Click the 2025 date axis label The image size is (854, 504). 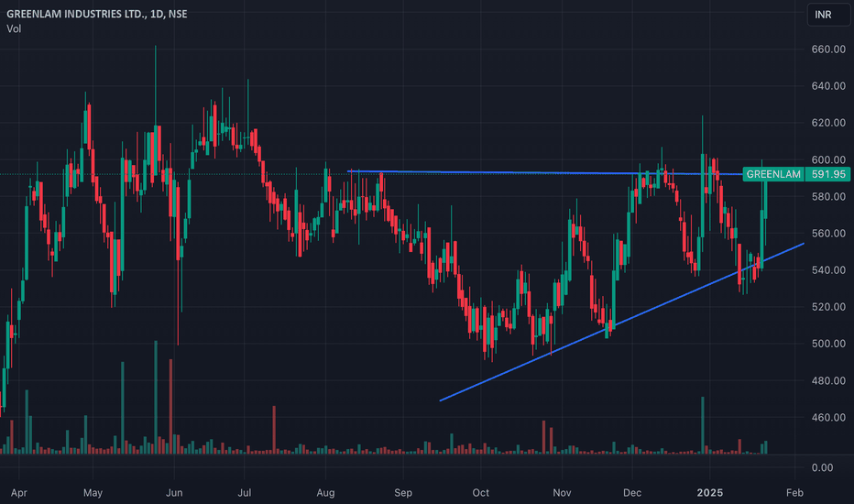(x=710, y=493)
